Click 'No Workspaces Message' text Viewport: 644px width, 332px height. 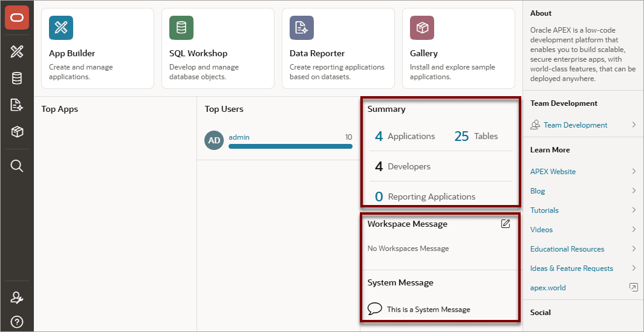[x=408, y=248]
